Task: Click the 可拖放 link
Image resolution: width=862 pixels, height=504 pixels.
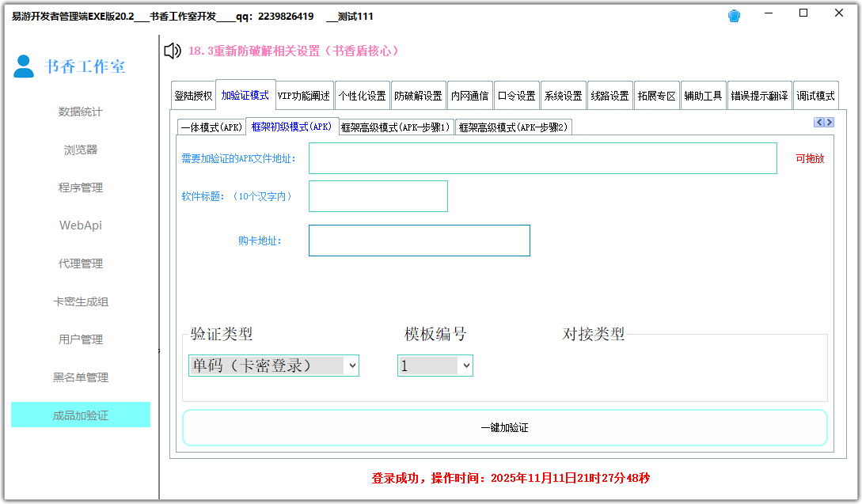Action: point(809,158)
